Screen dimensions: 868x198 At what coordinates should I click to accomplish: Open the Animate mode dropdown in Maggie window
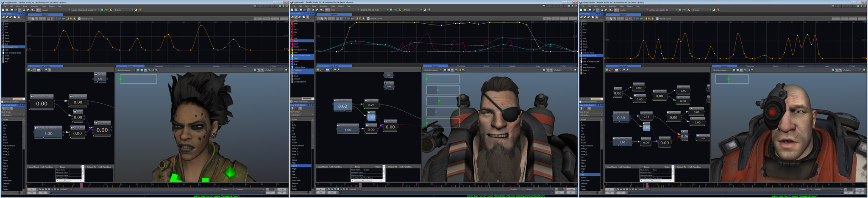click(x=124, y=10)
